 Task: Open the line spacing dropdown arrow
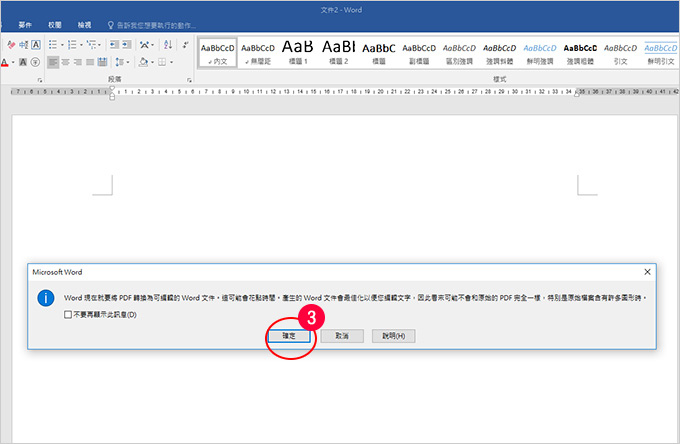[128, 62]
